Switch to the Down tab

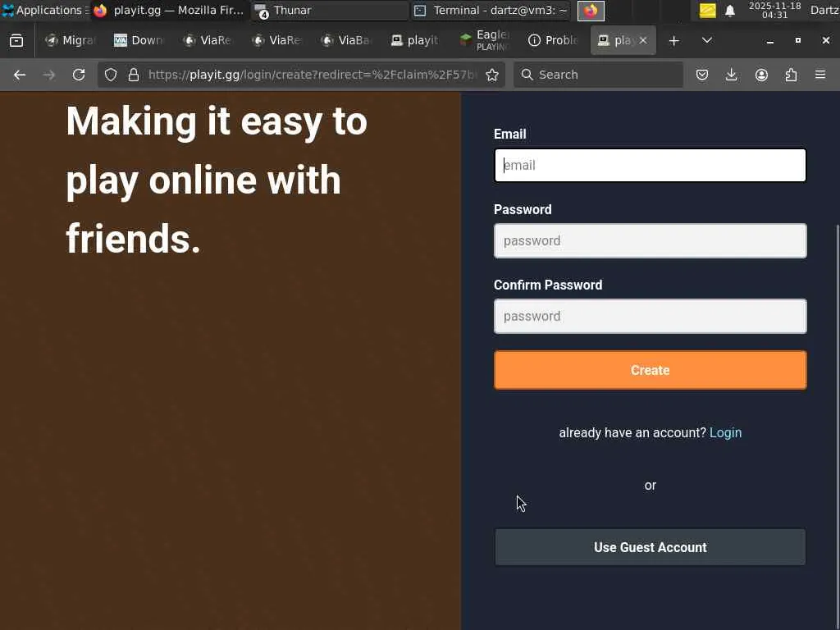click(x=139, y=41)
